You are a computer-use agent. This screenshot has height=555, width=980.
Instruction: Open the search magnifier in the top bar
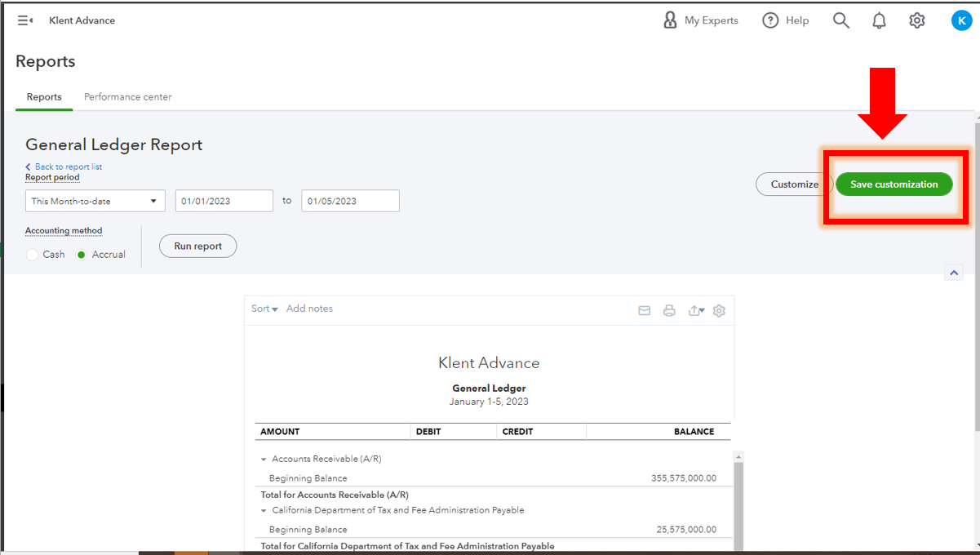(841, 20)
